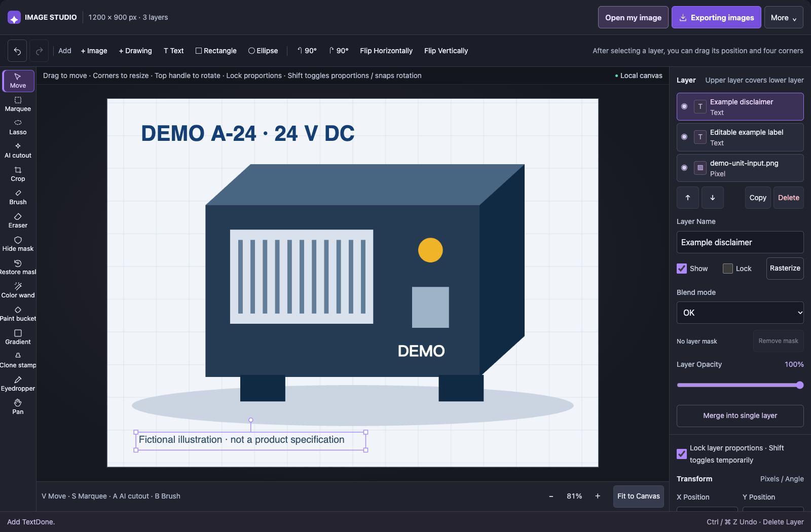The height and width of the screenshot is (532, 811).
Task: Activate the AI cutout tool
Action: [x=18, y=150]
